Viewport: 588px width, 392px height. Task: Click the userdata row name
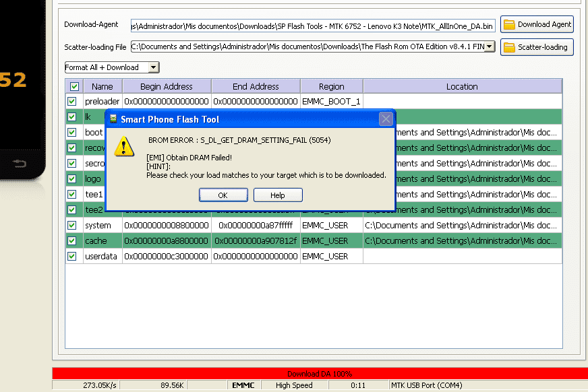[x=101, y=257]
